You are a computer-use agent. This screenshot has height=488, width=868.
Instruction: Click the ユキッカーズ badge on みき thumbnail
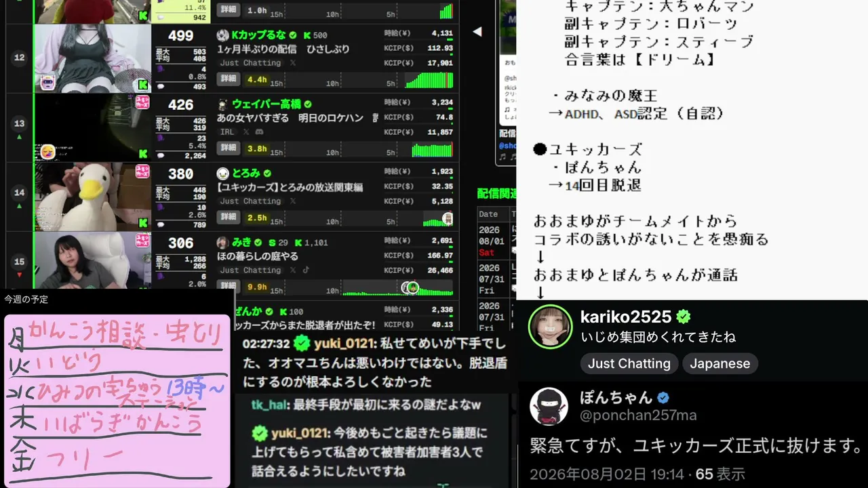pos(142,241)
